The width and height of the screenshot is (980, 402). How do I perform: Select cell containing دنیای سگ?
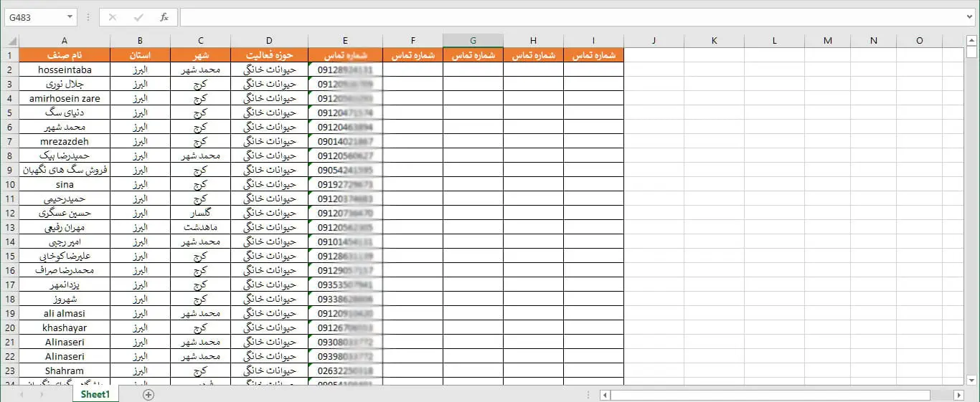(65, 113)
